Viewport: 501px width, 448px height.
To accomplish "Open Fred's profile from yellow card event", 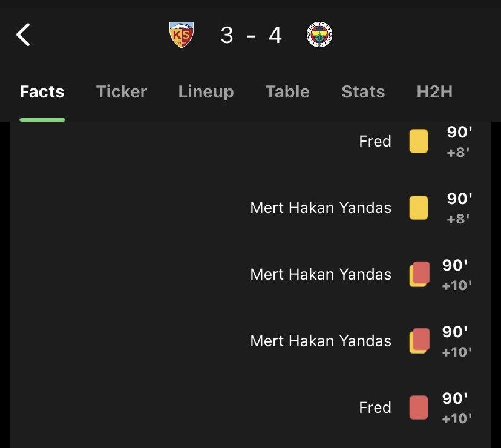I will (375, 141).
